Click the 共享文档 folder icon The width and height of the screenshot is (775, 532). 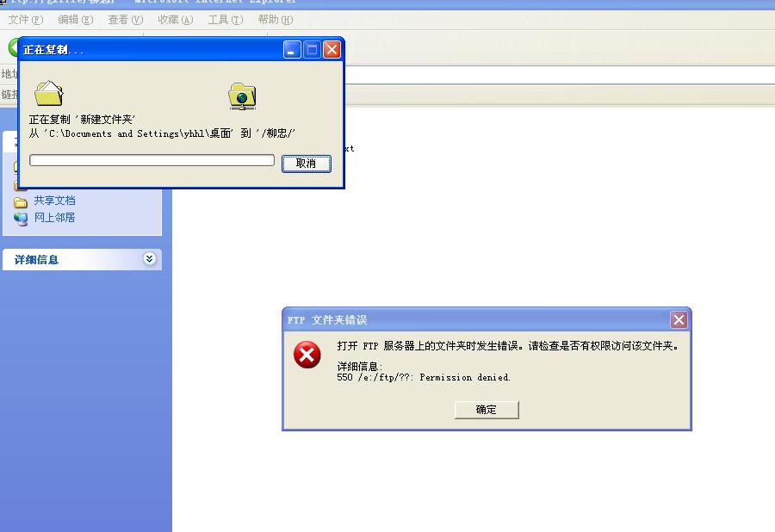[x=21, y=202]
